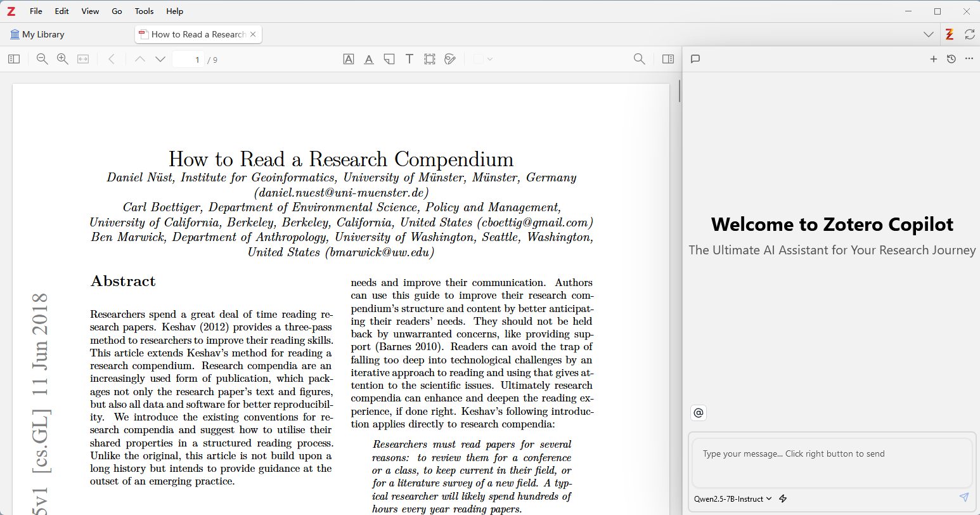980x515 pixels.
Task: Send the message with paper plane button
Action: tap(964, 497)
